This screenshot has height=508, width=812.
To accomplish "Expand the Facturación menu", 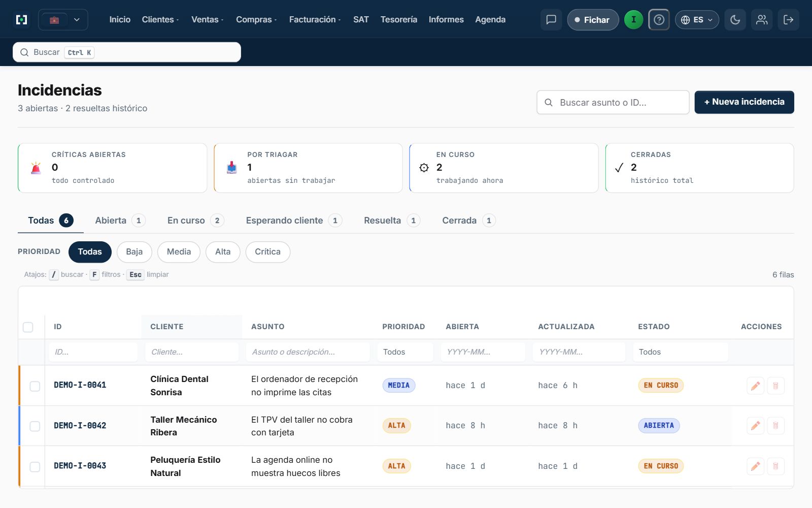I will tap(315, 20).
